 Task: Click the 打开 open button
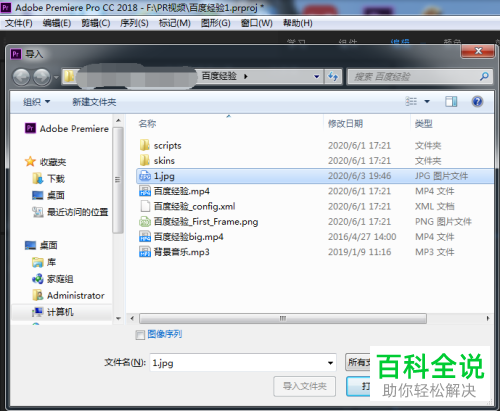[x=359, y=386]
